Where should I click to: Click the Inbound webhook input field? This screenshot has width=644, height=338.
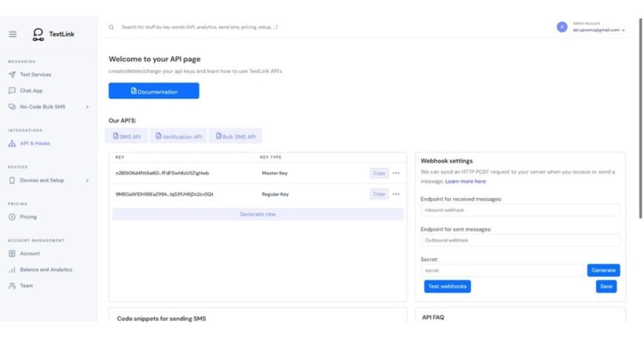[x=520, y=210]
